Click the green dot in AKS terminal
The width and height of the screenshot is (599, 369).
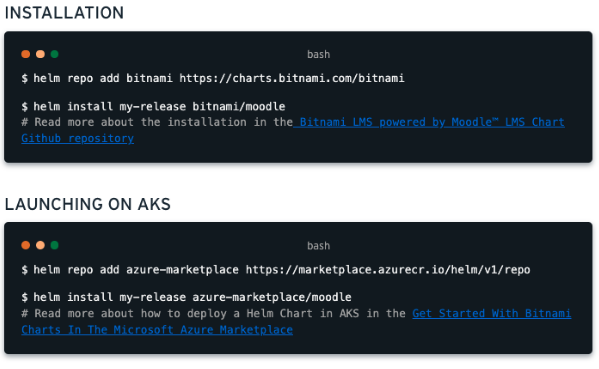(55, 245)
